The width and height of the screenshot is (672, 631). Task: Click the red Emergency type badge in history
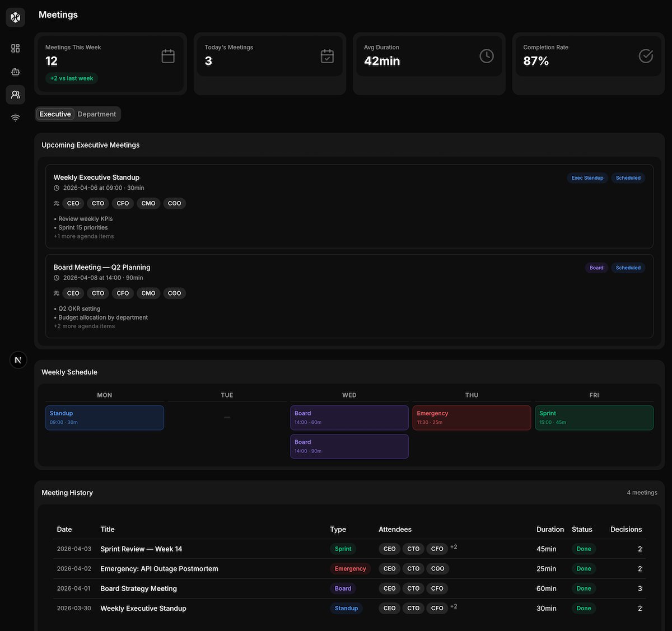[x=351, y=569]
